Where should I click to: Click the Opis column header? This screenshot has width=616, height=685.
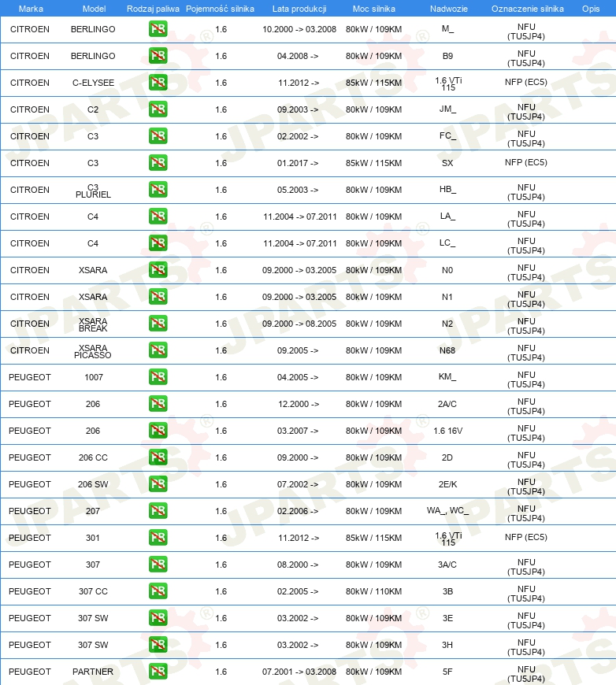point(591,9)
